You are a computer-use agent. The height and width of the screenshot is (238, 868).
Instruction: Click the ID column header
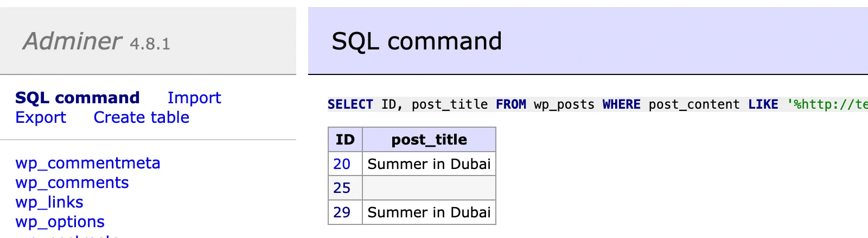(345, 140)
